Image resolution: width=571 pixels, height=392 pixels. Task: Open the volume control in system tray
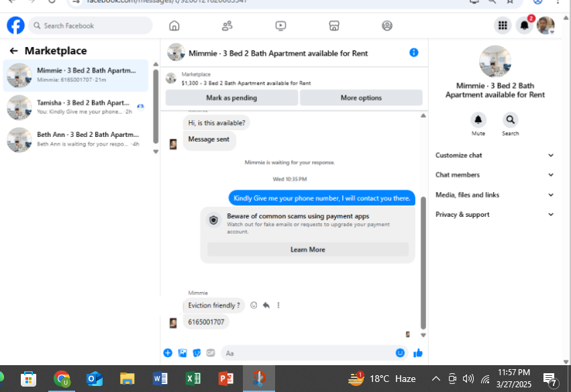coord(468,379)
